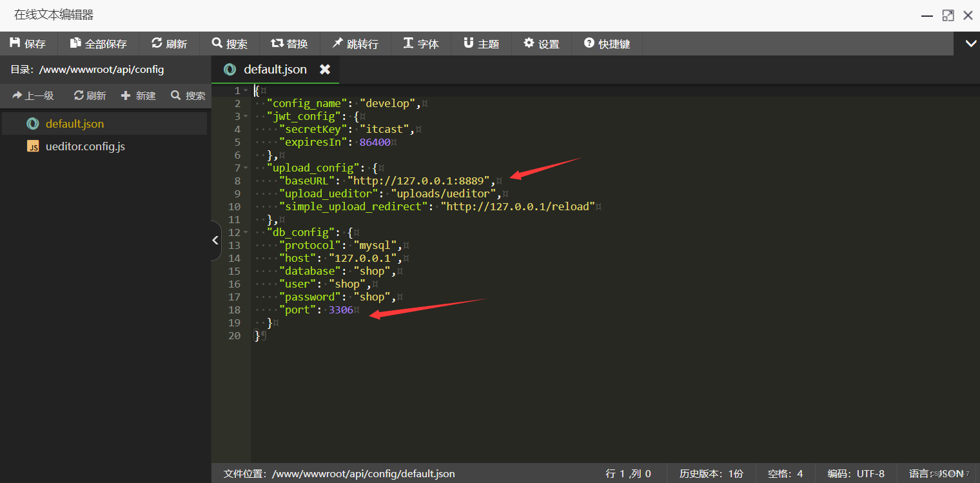
Task: Click the "password" key on line 17
Action: click(x=311, y=297)
